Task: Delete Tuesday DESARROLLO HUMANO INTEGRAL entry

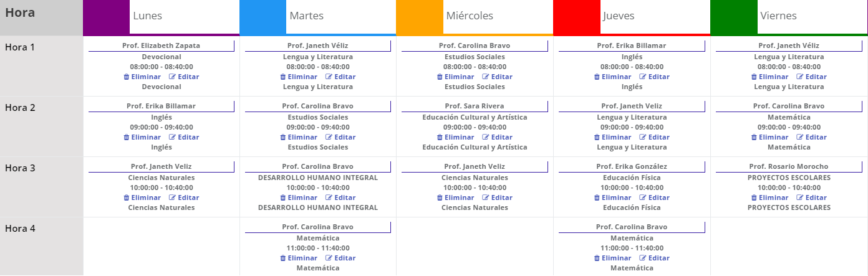Action: coord(299,197)
